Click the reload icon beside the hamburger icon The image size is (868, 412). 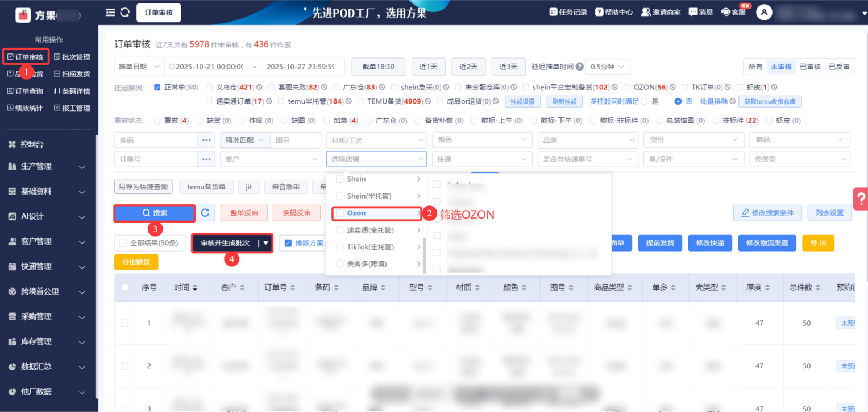pos(125,12)
